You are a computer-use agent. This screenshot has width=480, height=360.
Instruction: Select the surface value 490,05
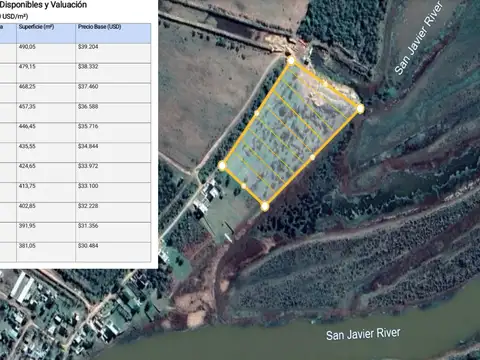click(27, 47)
